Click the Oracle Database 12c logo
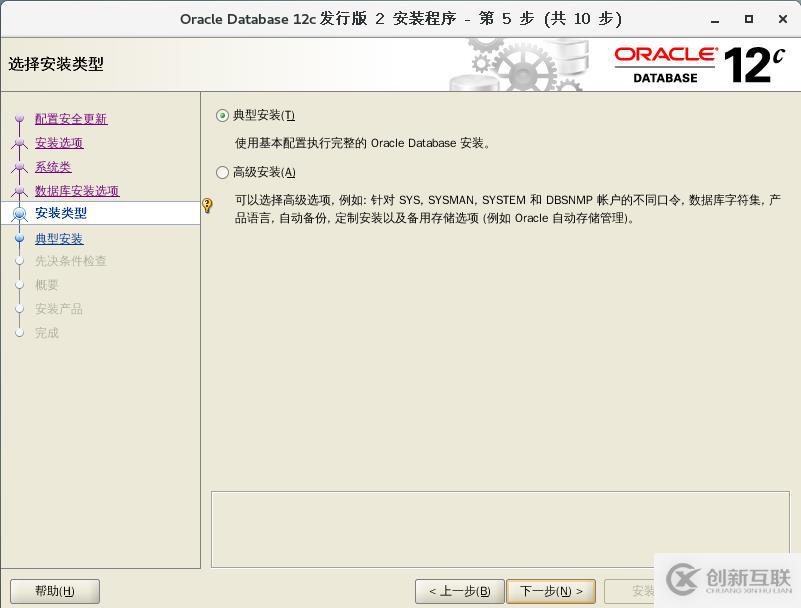Screen dimensions: 801x608 point(699,65)
